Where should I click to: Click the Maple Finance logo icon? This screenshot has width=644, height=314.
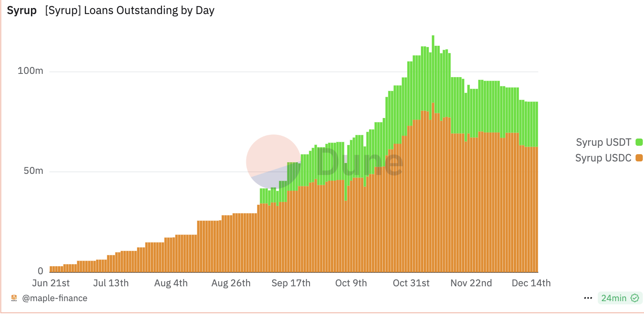pyautogui.click(x=14, y=298)
